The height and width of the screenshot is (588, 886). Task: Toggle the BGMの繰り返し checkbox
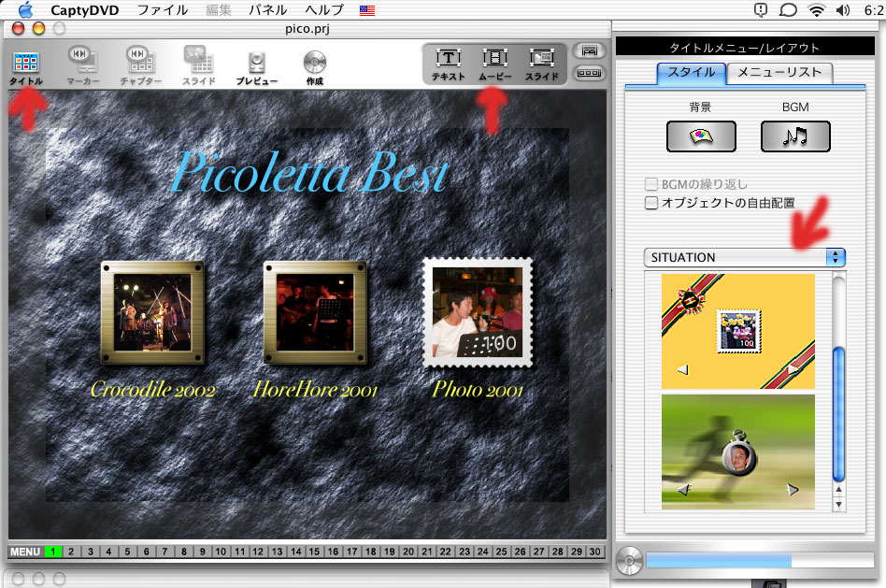651,185
